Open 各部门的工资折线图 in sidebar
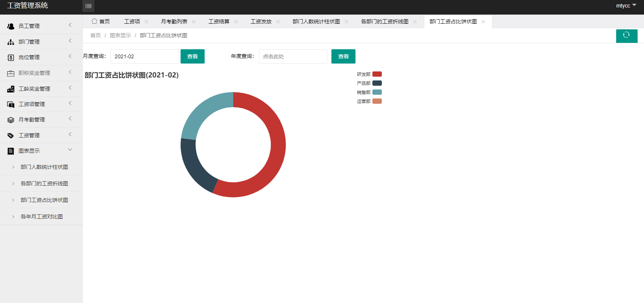This screenshot has width=644, height=303. click(44, 183)
